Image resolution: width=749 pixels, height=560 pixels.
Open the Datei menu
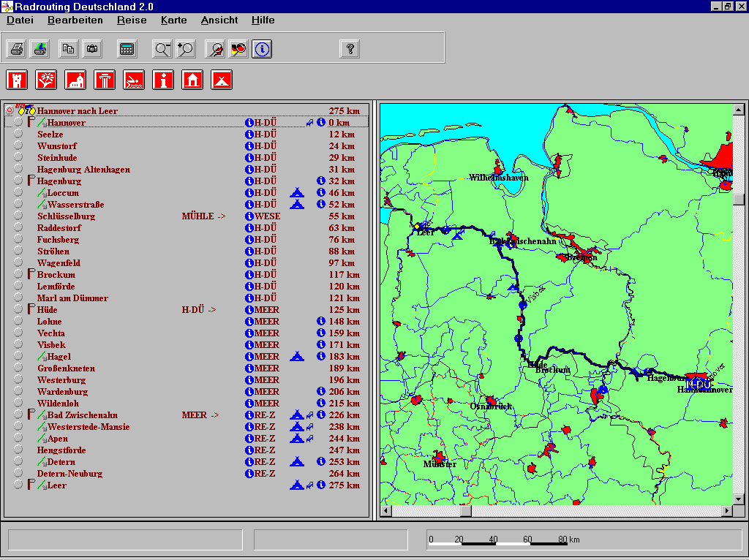(20, 20)
